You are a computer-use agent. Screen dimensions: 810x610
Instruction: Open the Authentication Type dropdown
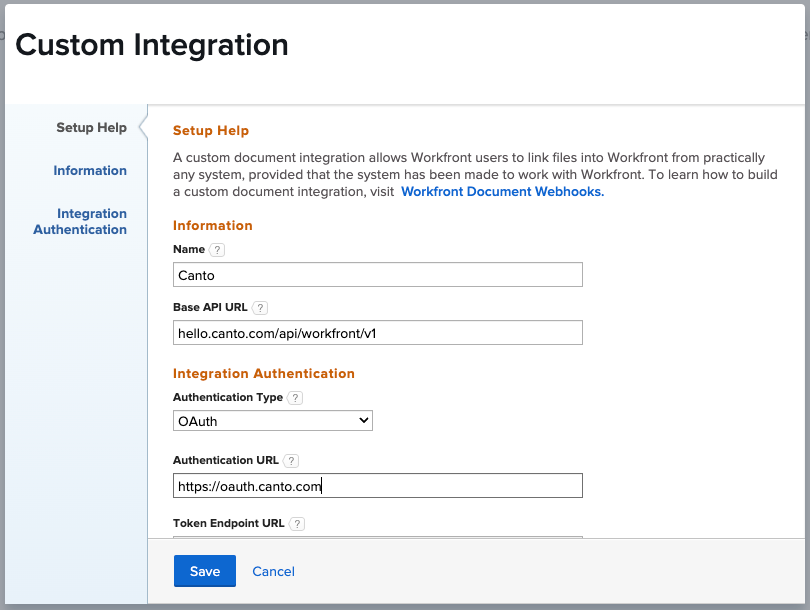tap(273, 420)
